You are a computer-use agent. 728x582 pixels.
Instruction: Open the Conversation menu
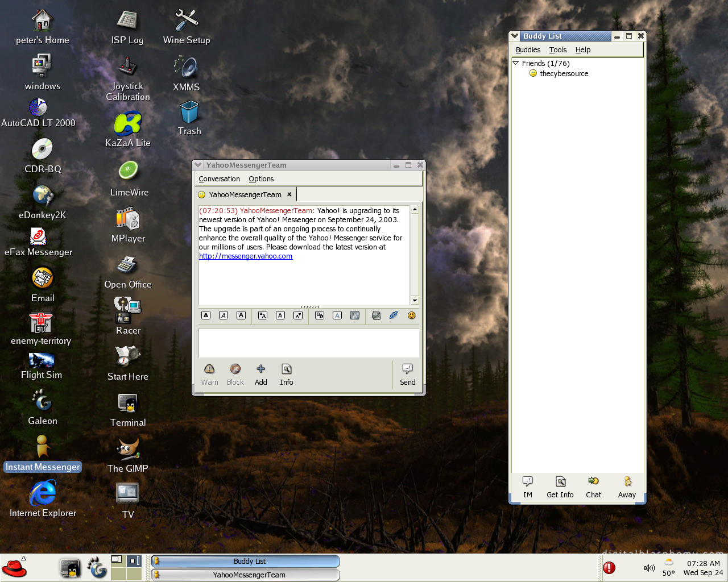coord(219,179)
